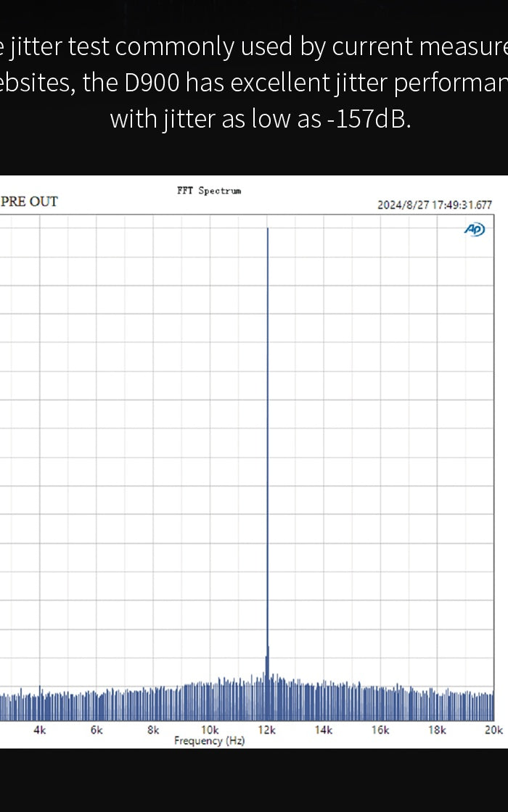508x812 pixels.
Task: Click the AP logo in chart corner
Action: (x=475, y=230)
